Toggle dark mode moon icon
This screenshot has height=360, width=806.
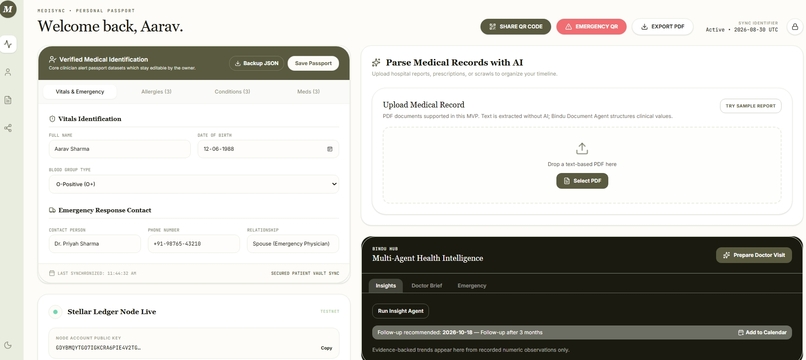pyautogui.click(x=8, y=345)
